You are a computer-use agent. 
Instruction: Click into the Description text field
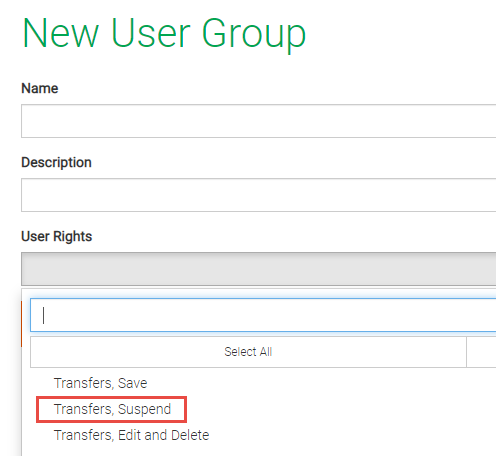(259, 195)
